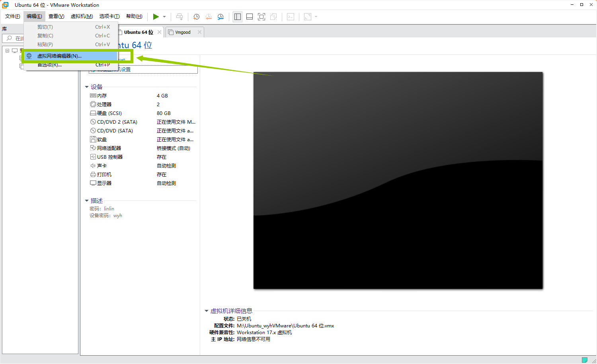Close the Ubuntu 64 位 tab

[x=159, y=32]
